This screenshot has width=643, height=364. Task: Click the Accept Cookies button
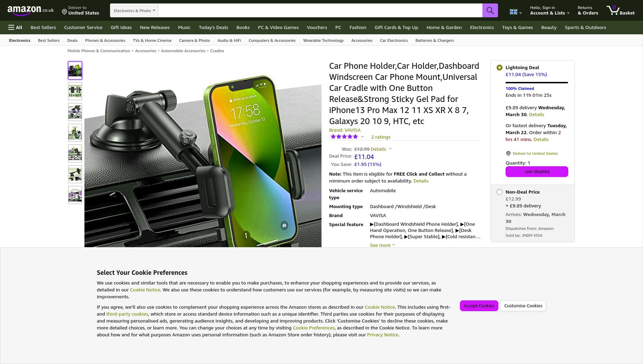479,306
